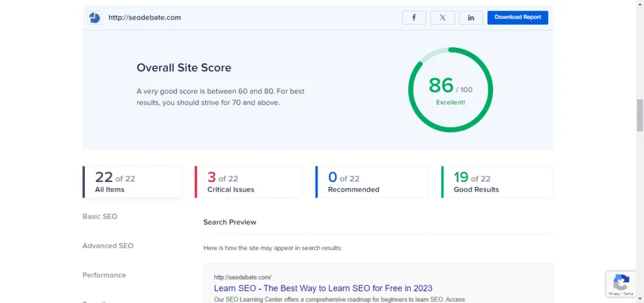Click the http://seodebate.com/ preview URL
The height and width of the screenshot is (303, 644).
click(242, 278)
